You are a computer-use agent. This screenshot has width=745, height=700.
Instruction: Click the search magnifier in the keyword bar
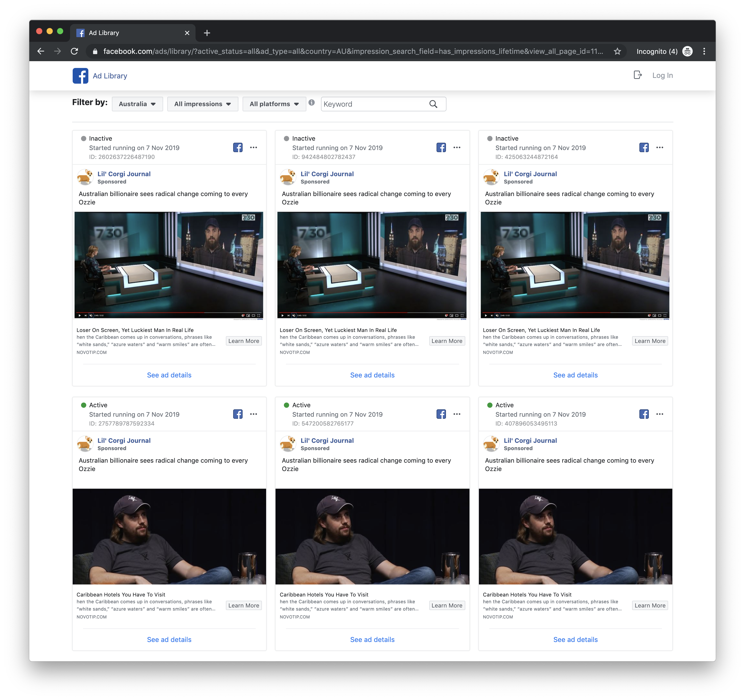tap(434, 104)
